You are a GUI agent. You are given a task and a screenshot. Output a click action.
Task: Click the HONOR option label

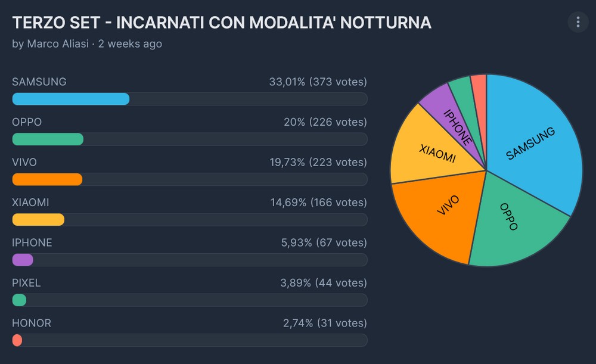[32, 323]
